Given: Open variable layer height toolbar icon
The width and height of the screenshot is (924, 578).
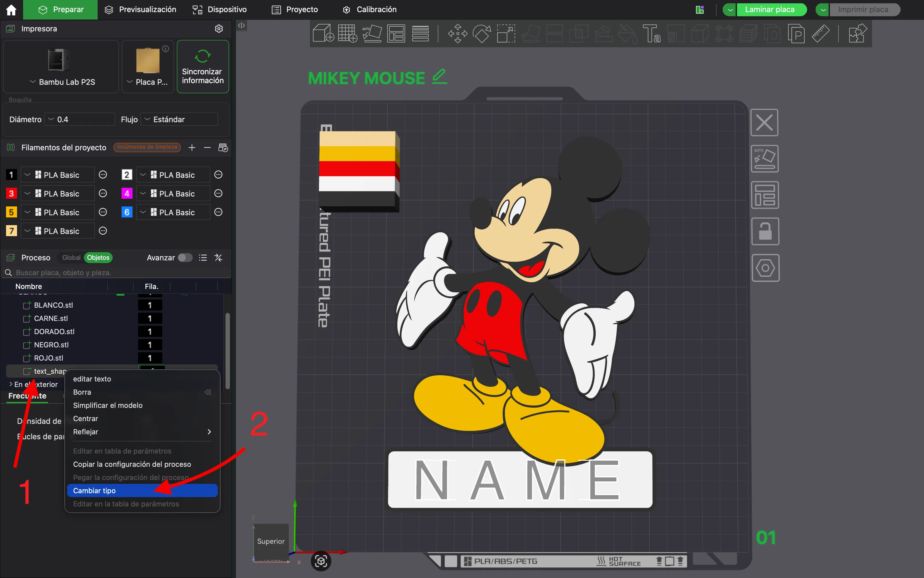Looking at the screenshot, I should click(420, 33).
